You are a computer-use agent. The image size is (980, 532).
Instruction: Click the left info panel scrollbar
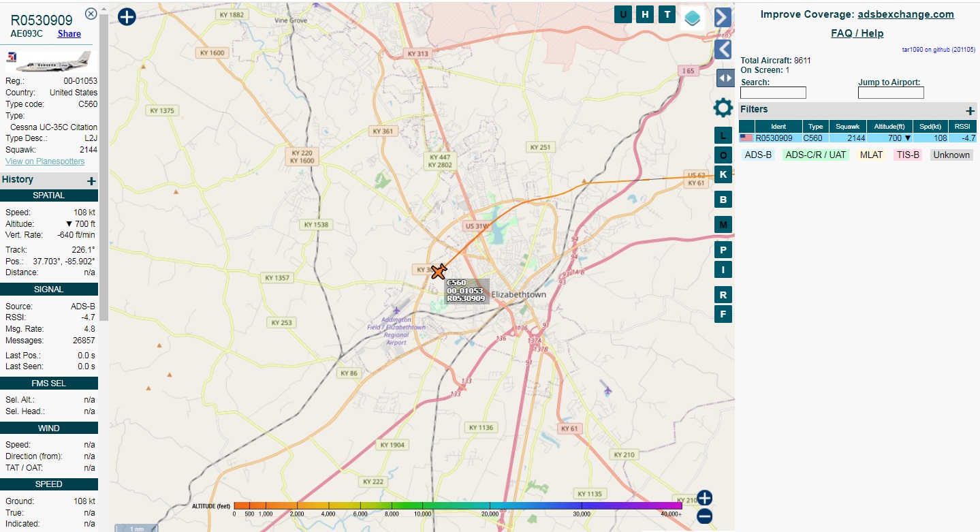tap(104, 167)
